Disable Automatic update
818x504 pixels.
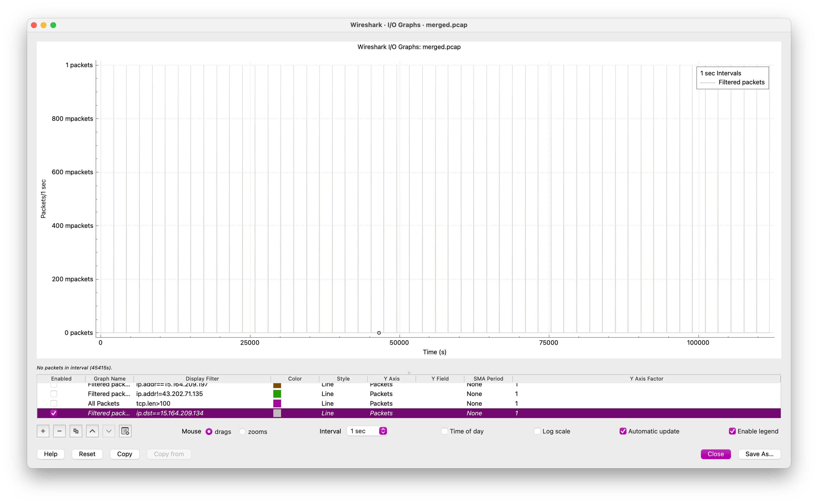click(x=623, y=431)
